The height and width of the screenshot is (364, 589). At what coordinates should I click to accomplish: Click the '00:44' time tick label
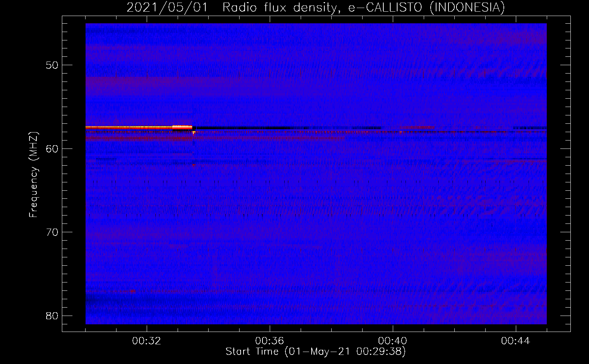coord(516,341)
